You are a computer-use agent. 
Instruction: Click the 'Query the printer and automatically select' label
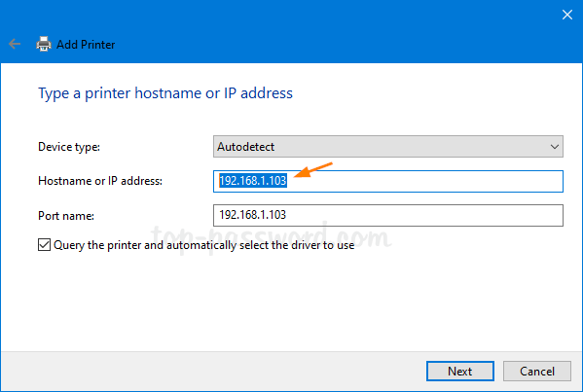pyautogui.click(x=203, y=245)
